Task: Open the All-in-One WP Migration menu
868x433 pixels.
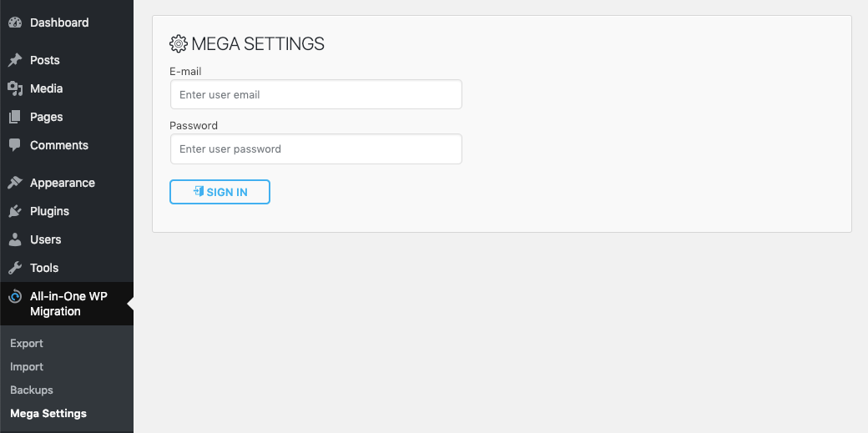Action: (68, 304)
